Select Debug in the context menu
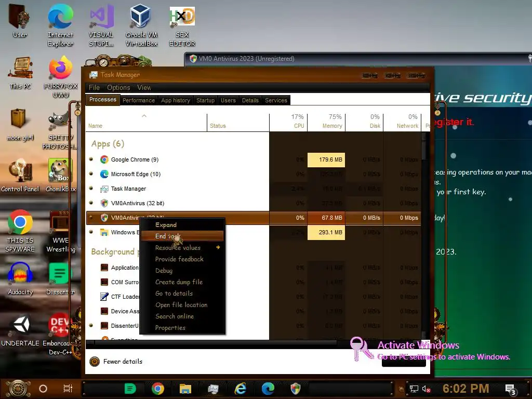This screenshot has width=532, height=399. [182, 270]
